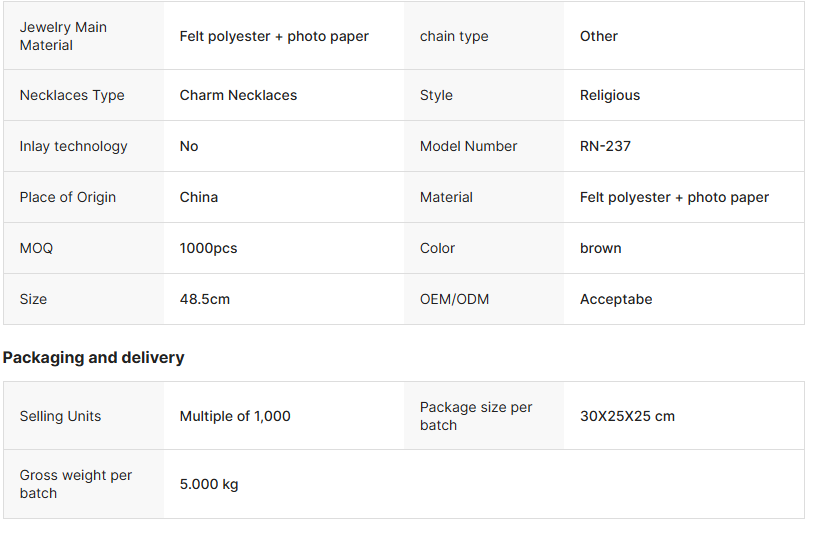Select the RN-237 model number
Screen dimensions: 820x534
click(605, 146)
